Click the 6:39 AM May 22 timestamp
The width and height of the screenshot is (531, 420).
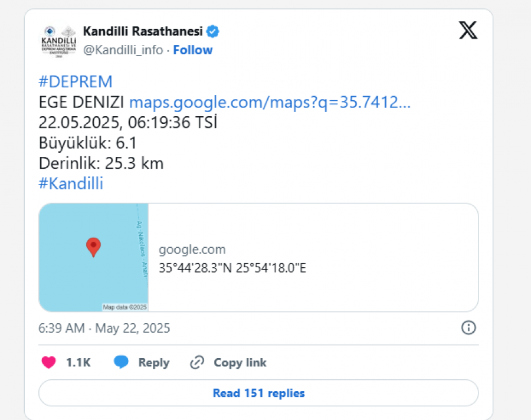pos(104,328)
